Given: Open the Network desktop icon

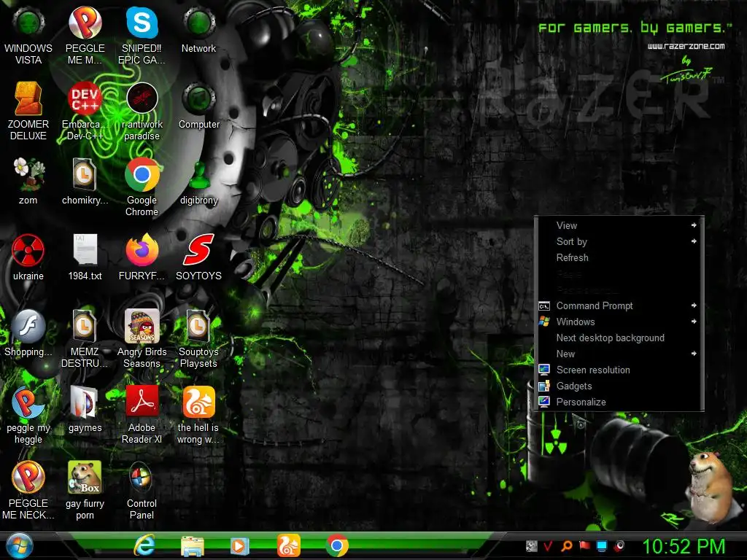Looking at the screenshot, I should coord(198,31).
